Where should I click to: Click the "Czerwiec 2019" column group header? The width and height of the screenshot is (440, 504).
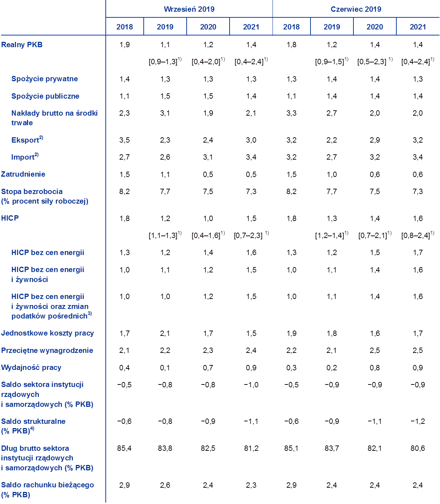click(x=356, y=9)
